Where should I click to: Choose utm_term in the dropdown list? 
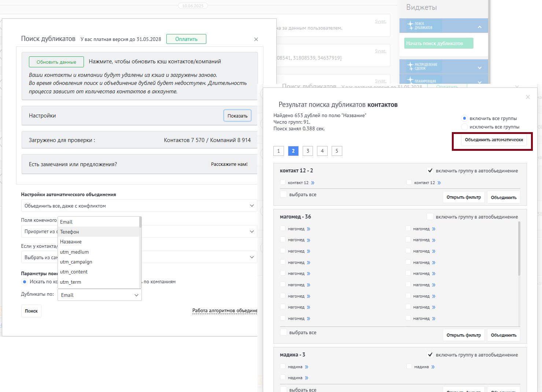(x=99, y=282)
